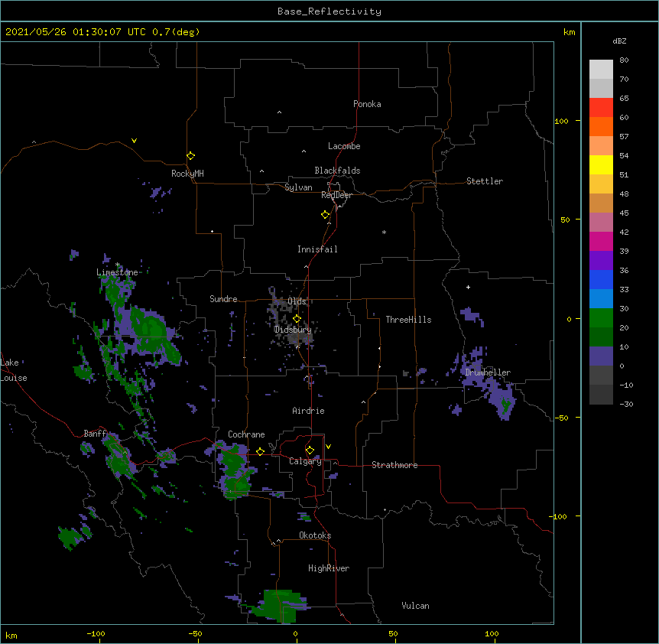Click the HighRiver city label
659x644 pixels.
pos(329,568)
